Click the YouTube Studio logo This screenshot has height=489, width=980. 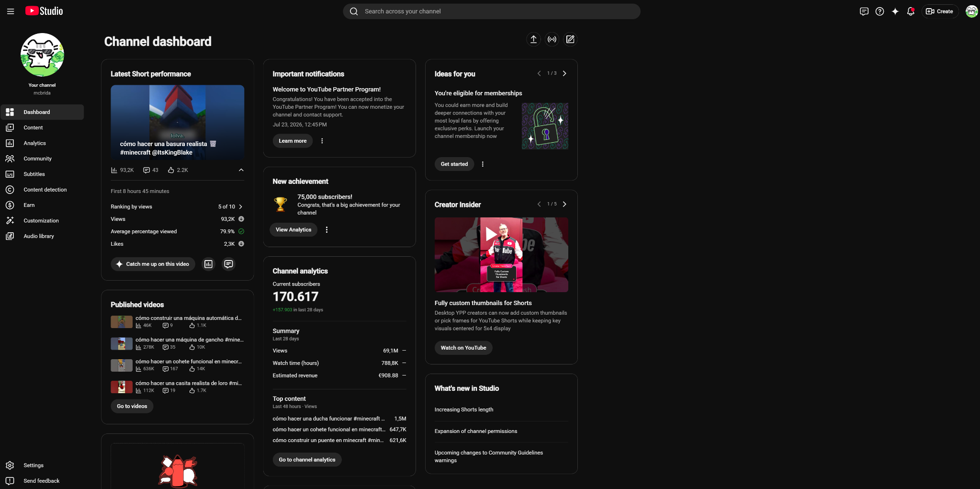pyautogui.click(x=44, y=11)
